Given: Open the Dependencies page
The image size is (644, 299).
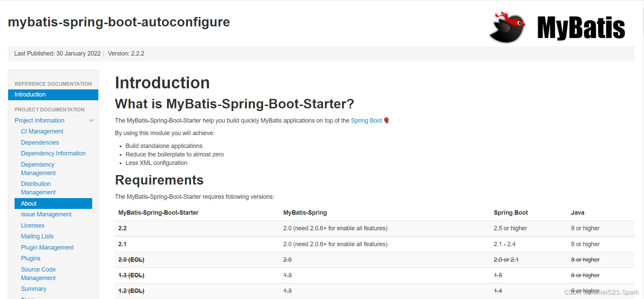Looking at the screenshot, I should [x=40, y=143].
